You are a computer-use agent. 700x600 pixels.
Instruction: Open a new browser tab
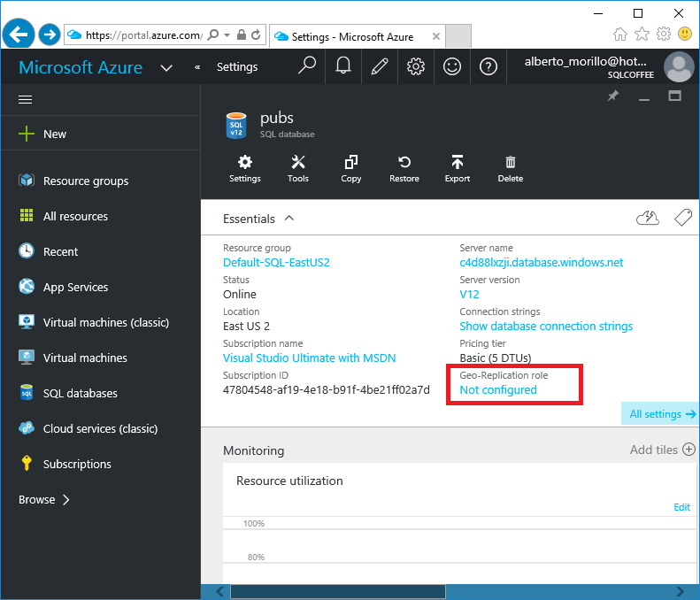click(x=458, y=35)
